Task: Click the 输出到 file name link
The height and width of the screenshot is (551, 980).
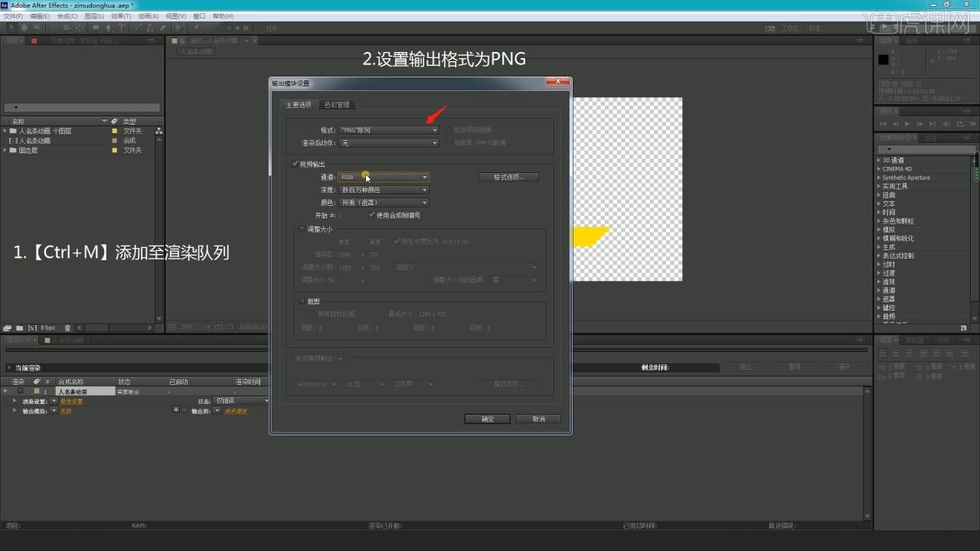Action: click(x=236, y=411)
